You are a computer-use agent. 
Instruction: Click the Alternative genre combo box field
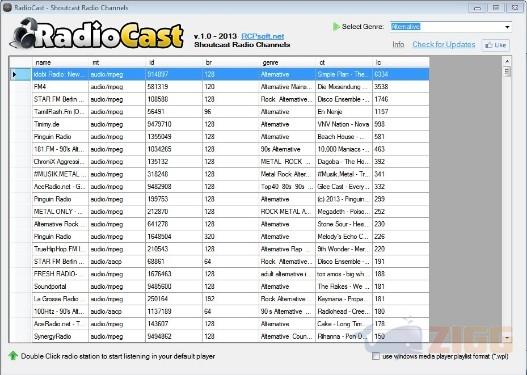coord(450,27)
